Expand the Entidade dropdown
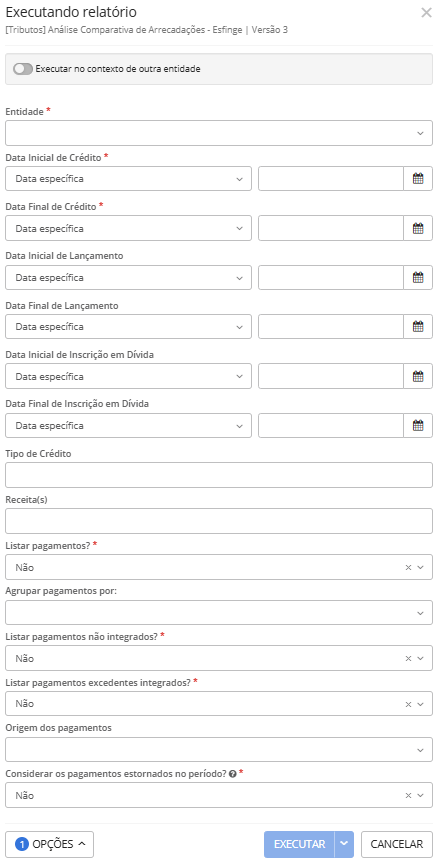 pos(219,133)
